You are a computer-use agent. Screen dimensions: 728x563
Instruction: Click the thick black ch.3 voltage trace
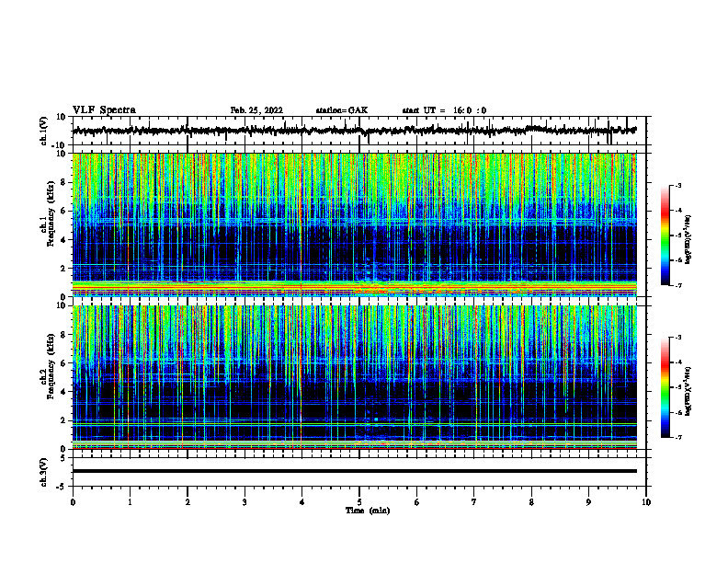coord(354,471)
